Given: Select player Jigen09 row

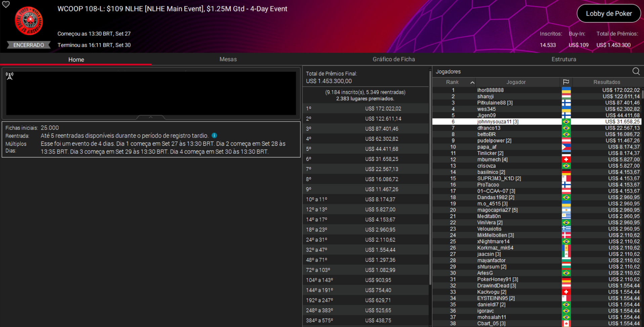Looking at the screenshot, I should coord(536,115).
